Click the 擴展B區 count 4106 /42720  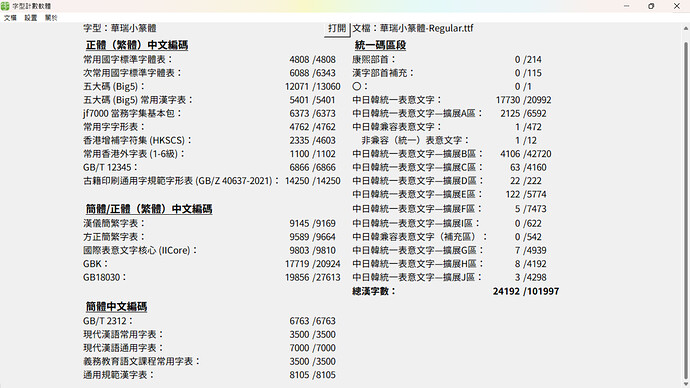pos(525,154)
